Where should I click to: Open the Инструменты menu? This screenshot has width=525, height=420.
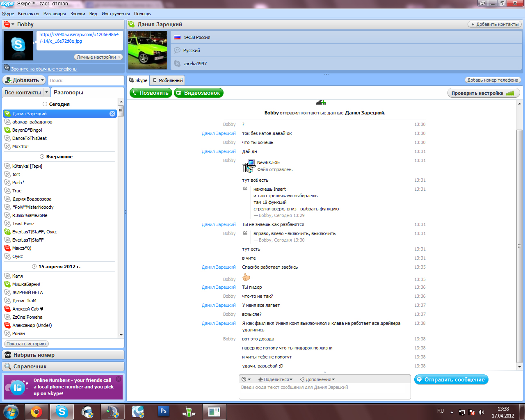coord(116,14)
